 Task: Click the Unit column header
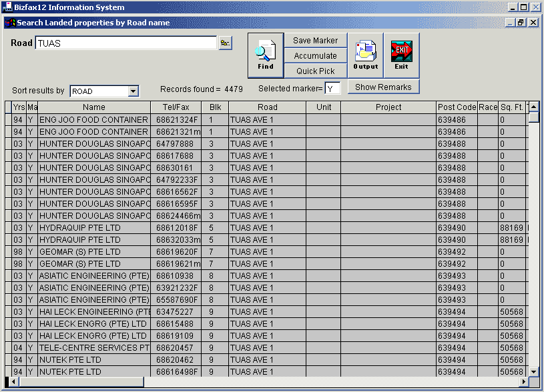click(324, 107)
